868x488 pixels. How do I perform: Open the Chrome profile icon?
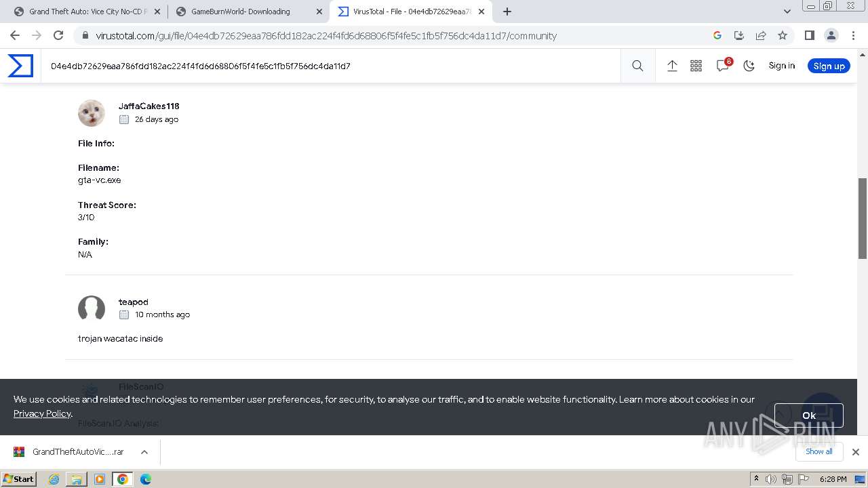(x=831, y=35)
